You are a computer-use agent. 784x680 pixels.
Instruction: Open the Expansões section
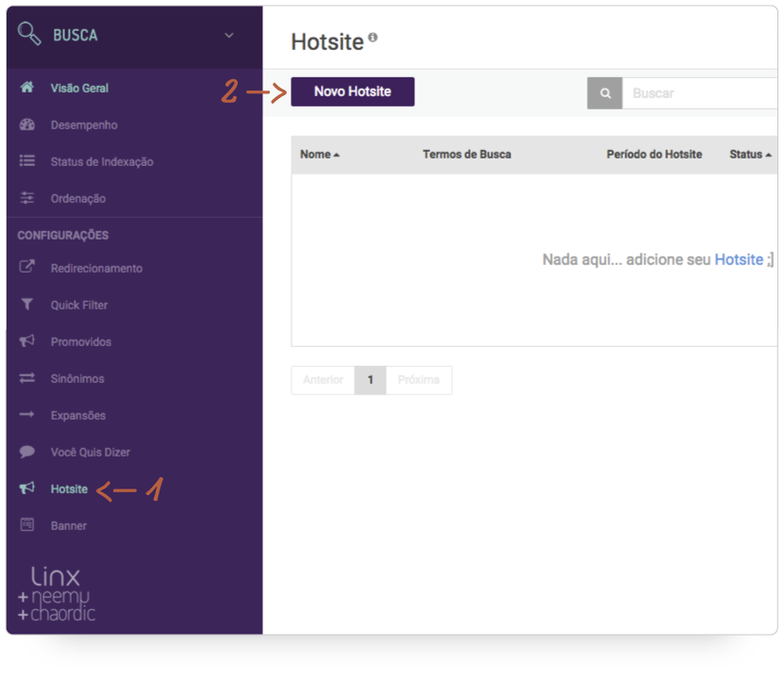click(x=78, y=416)
